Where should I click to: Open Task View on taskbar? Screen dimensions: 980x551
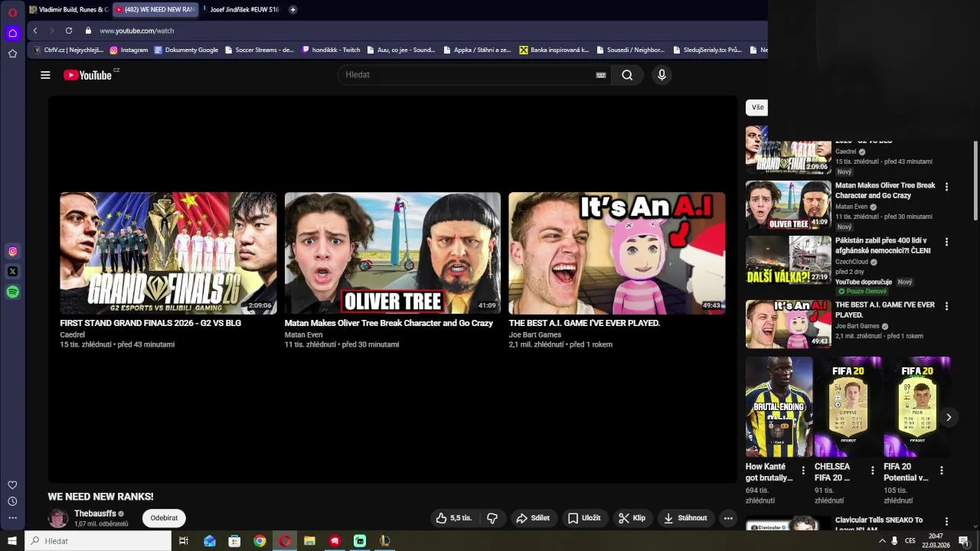(183, 541)
